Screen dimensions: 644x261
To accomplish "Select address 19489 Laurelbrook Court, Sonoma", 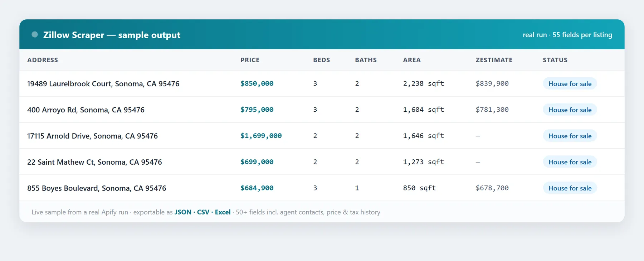I will 103,84.
